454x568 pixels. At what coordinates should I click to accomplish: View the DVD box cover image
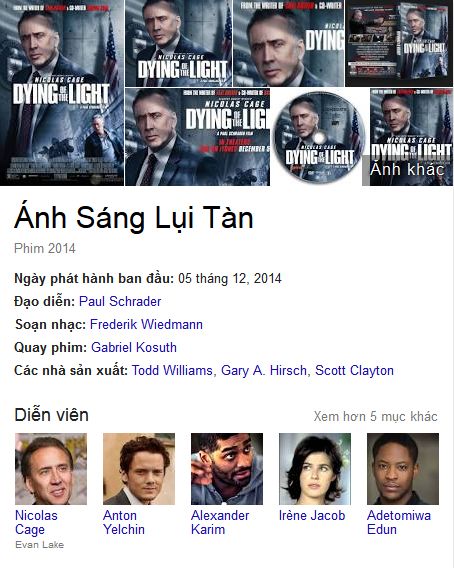[399, 43]
